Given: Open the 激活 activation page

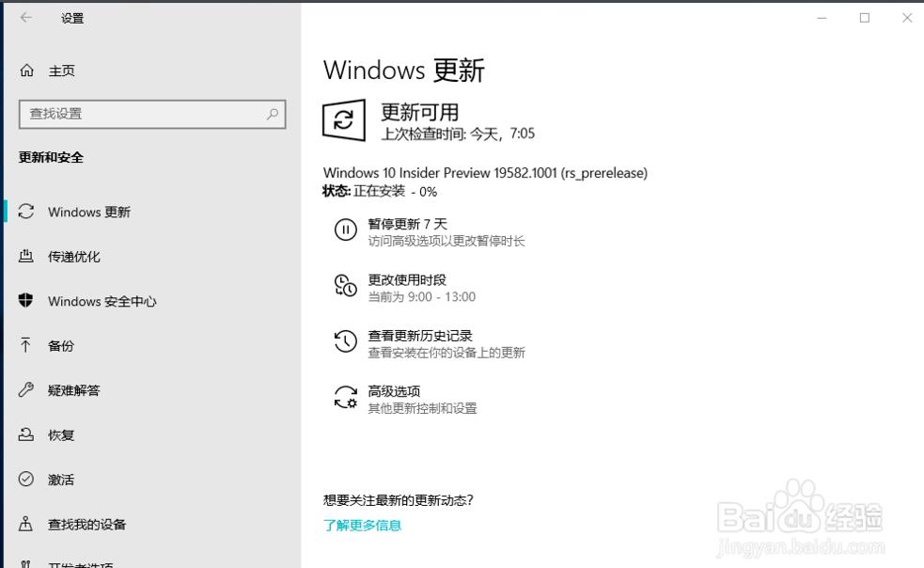Looking at the screenshot, I should (61, 480).
